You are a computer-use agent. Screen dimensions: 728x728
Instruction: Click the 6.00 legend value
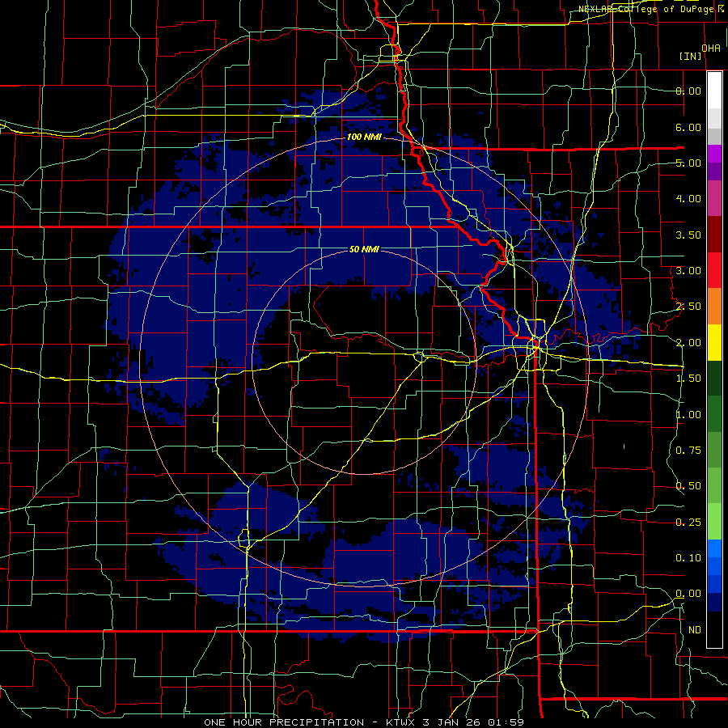click(688, 127)
